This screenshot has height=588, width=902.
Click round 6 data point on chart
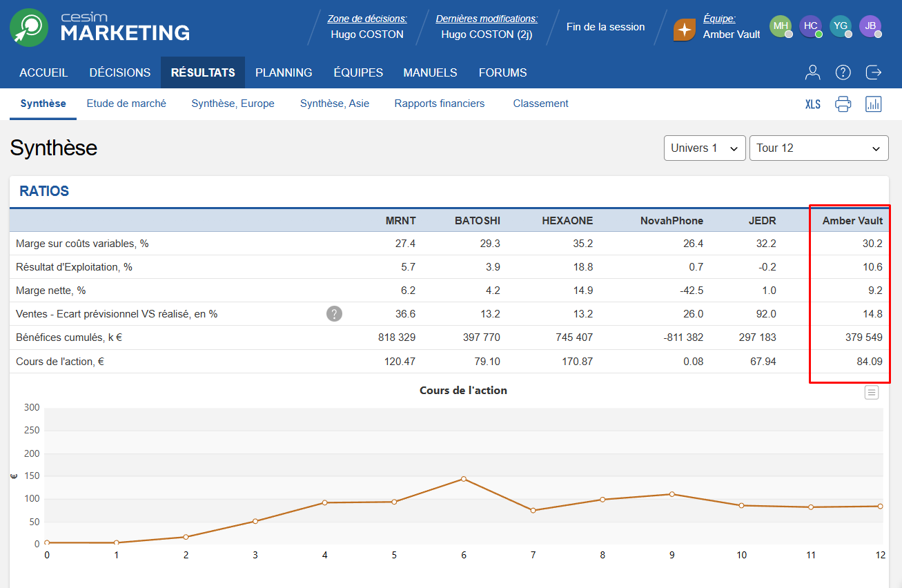coord(464,479)
